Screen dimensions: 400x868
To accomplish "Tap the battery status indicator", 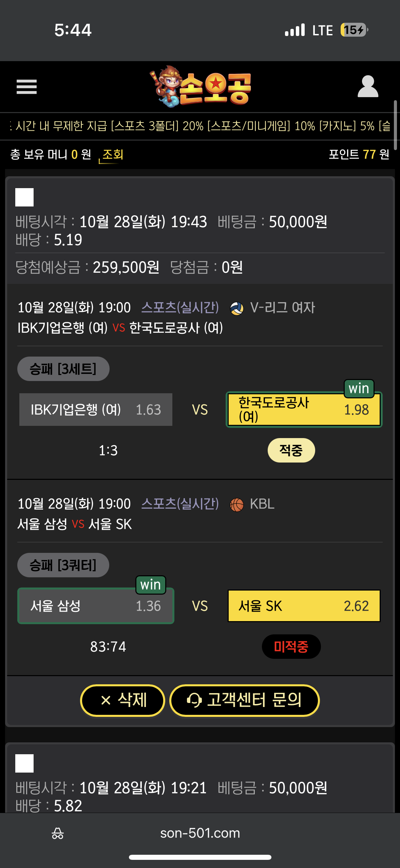I will [x=354, y=30].
